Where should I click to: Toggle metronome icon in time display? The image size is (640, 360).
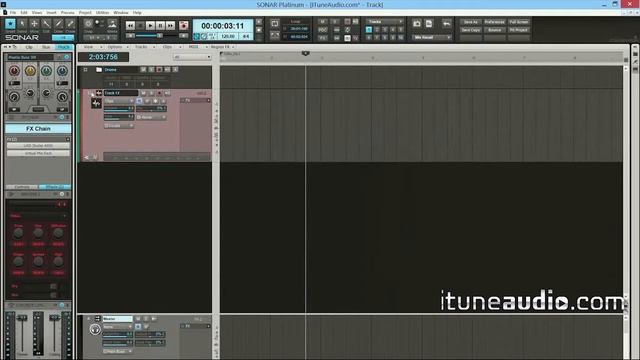point(204,36)
